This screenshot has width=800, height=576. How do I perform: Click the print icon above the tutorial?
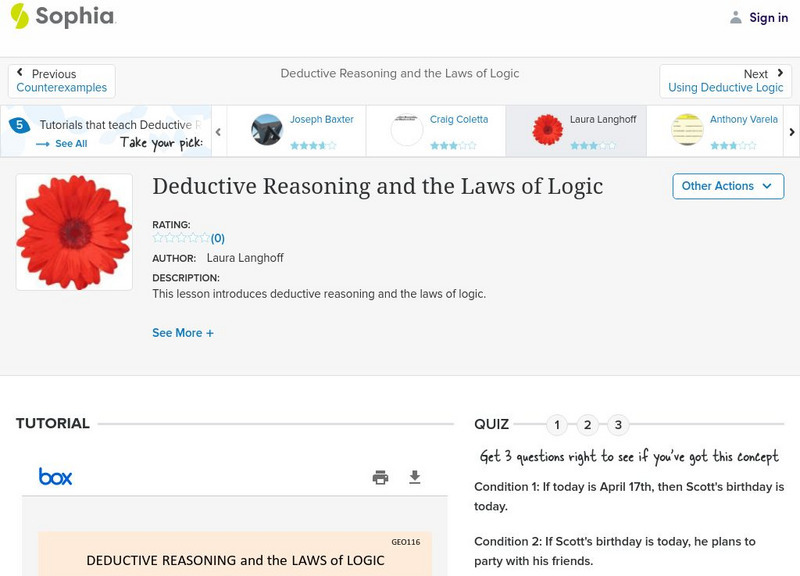380,477
